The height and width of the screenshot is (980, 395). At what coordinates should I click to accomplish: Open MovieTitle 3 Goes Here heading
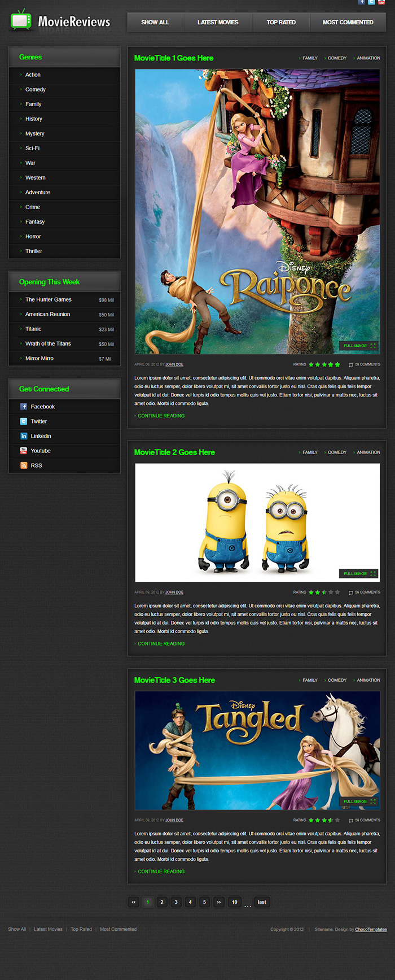coord(174,680)
